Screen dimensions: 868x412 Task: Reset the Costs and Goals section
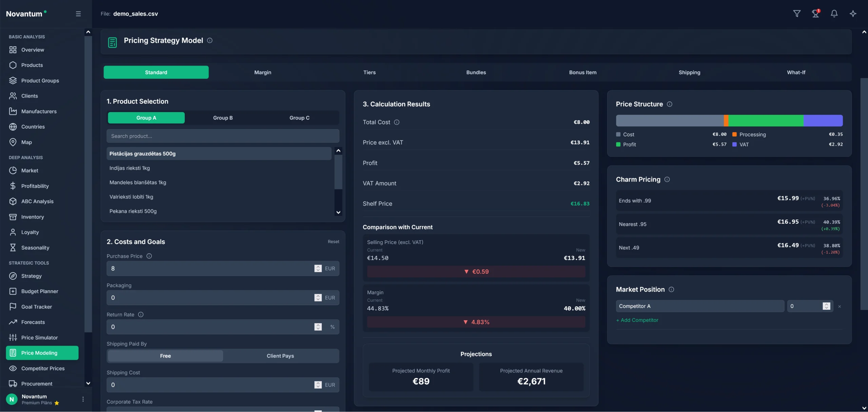coord(333,241)
